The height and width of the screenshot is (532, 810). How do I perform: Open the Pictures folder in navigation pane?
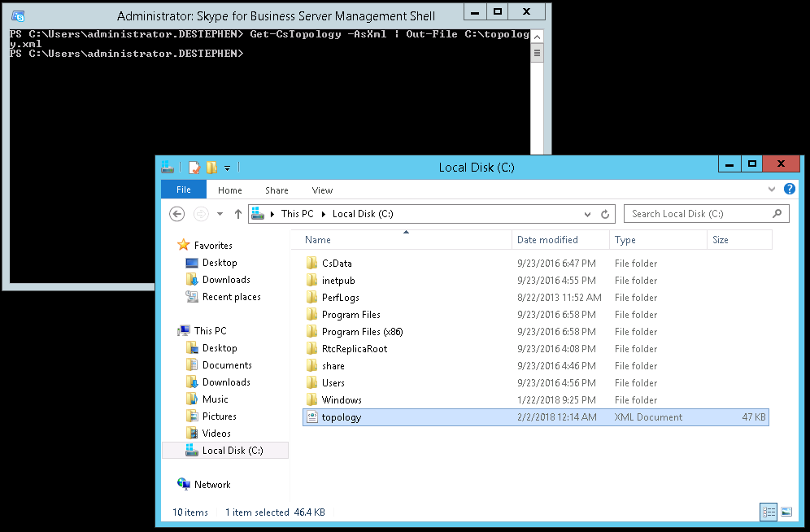tap(219, 416)
